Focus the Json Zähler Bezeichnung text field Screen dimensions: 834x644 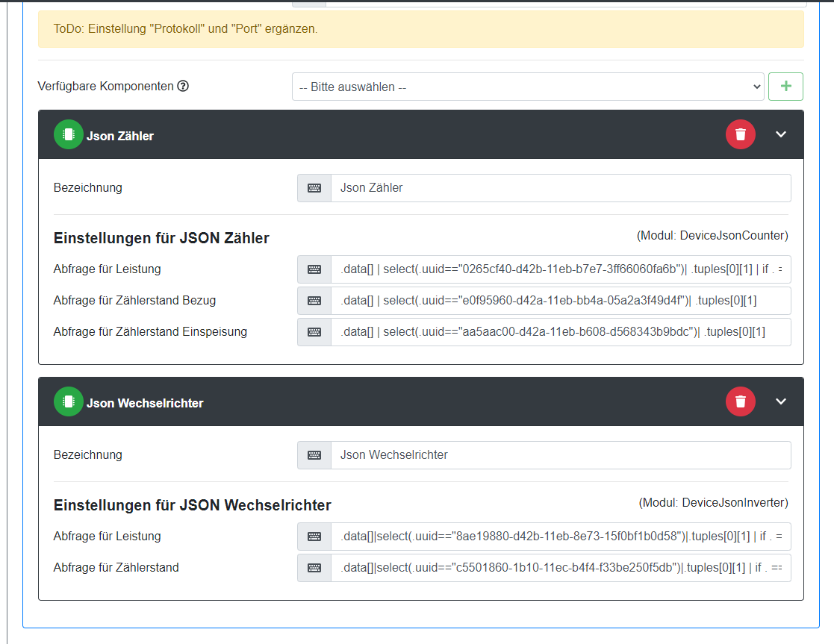(x=560, y=188)
